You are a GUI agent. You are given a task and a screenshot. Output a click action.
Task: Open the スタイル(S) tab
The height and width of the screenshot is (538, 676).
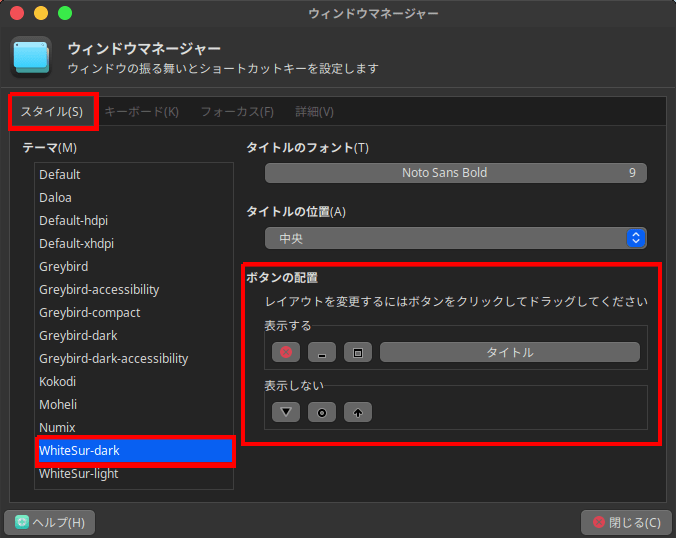click(x=52, y=112)
